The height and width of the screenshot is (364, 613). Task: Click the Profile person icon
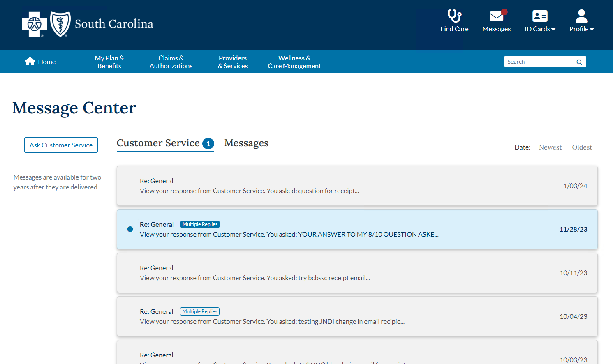coord(581,16)
